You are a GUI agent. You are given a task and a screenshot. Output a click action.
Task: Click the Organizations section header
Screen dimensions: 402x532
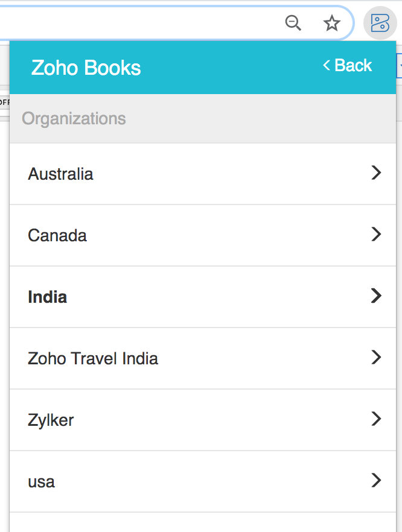74,118
